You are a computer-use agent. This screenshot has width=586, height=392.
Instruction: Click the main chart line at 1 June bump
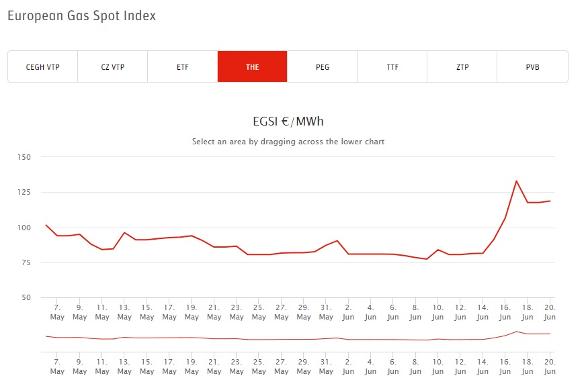[x=337, y=240]
